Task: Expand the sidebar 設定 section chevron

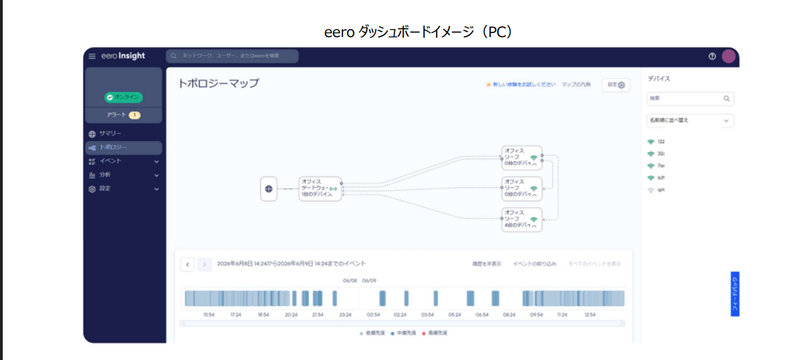Action: pos(156,189)
